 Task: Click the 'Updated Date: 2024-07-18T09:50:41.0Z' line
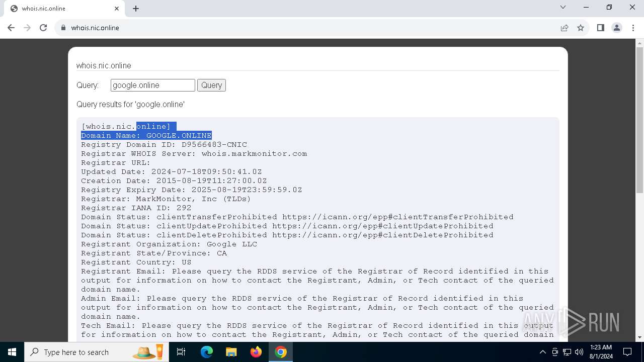[x=172, y=172]
